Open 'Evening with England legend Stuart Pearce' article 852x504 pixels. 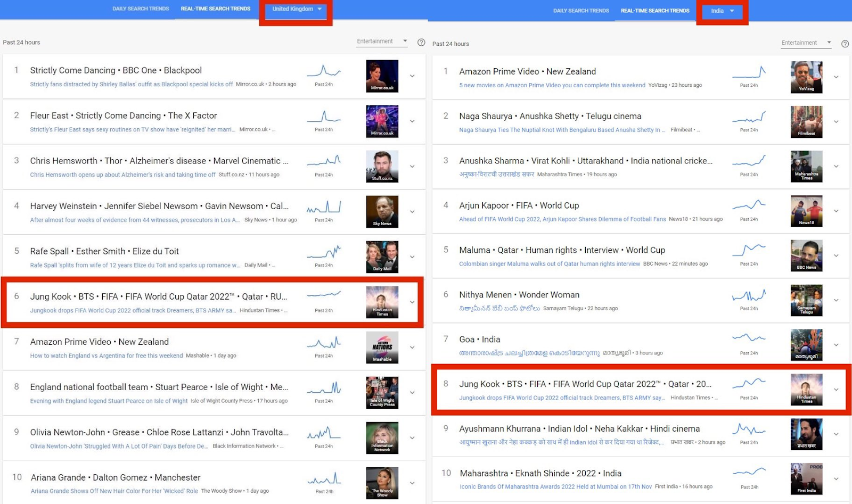[x=109, y=401]
